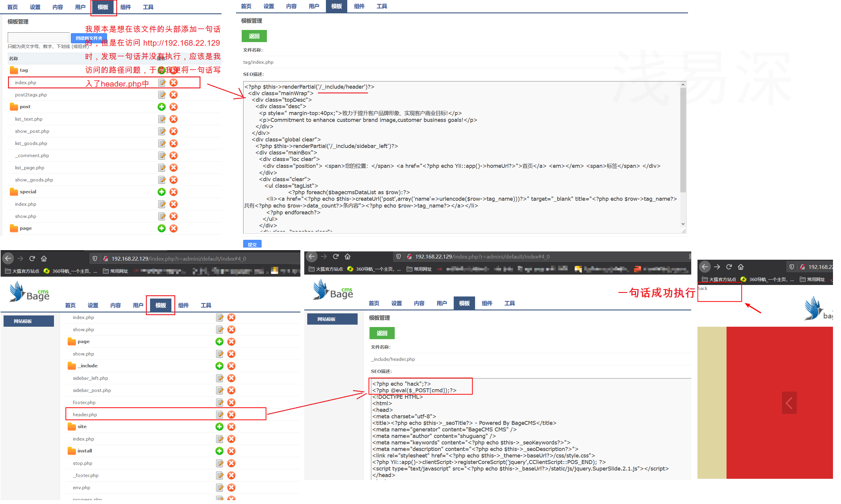Focus the new folder name input field
The height and width of the screenshot is (504, 841).
[x=38, y=37]
